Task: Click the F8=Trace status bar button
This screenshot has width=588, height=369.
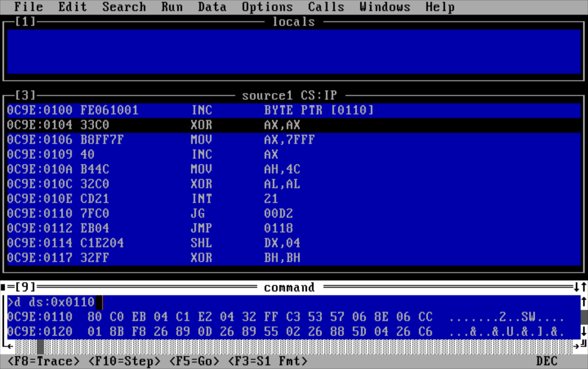Action: click(x=44, y=361)
